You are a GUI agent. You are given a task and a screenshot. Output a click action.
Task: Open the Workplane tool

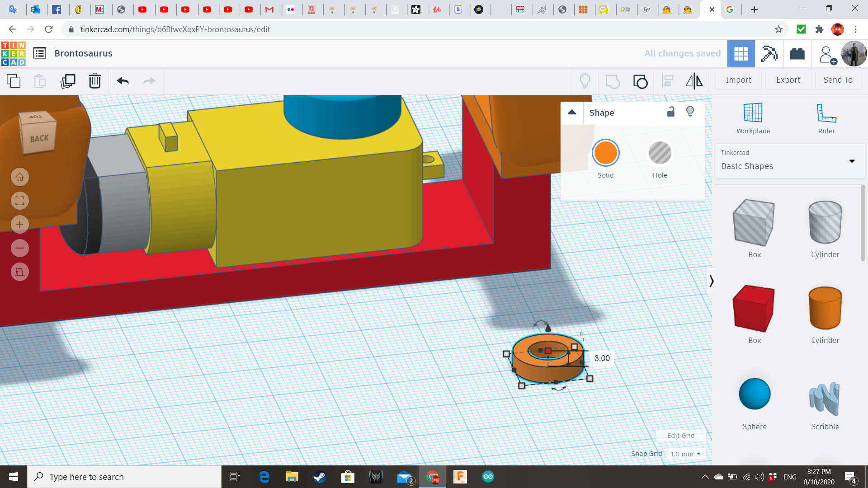752,117
